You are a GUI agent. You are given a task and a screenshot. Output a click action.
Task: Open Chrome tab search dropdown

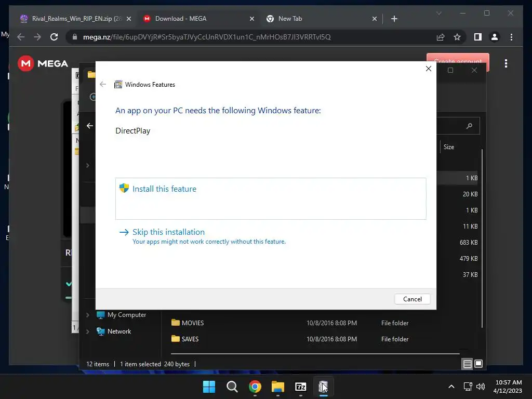[x=438, y=13]
